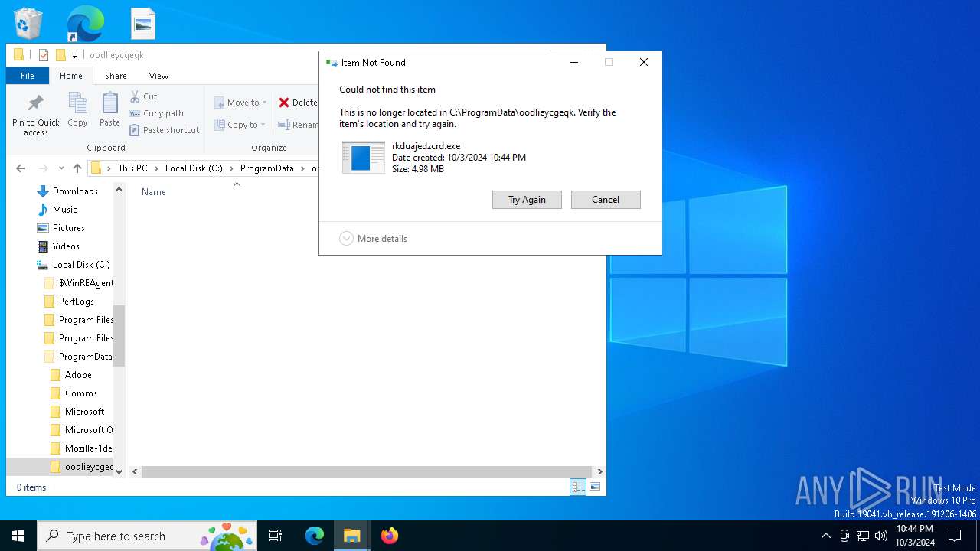Click the nav pane scrollbar down arrow

coord(119,471)
